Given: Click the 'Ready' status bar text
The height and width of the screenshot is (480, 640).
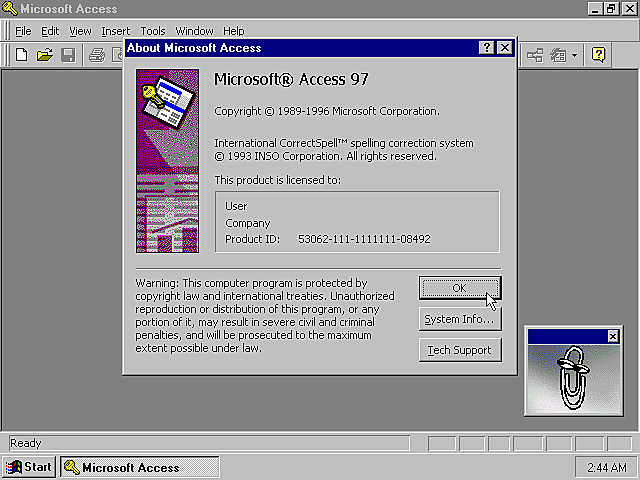Looking at the screenshot, I should point(26,443).
